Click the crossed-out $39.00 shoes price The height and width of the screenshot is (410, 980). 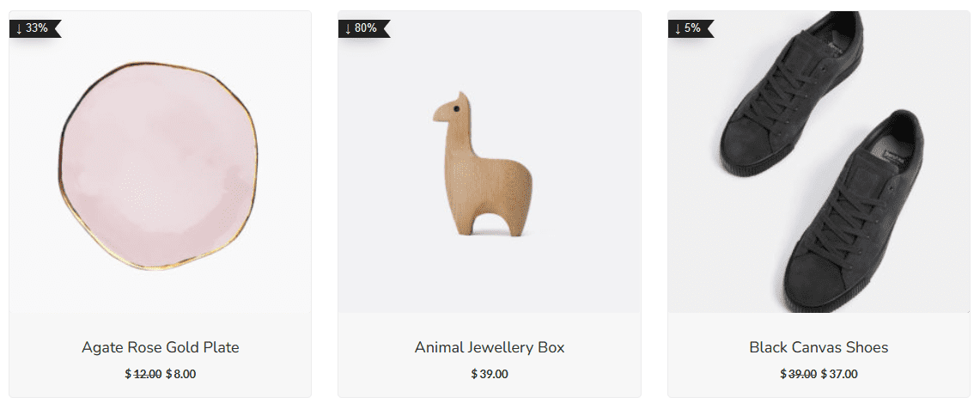798,375
